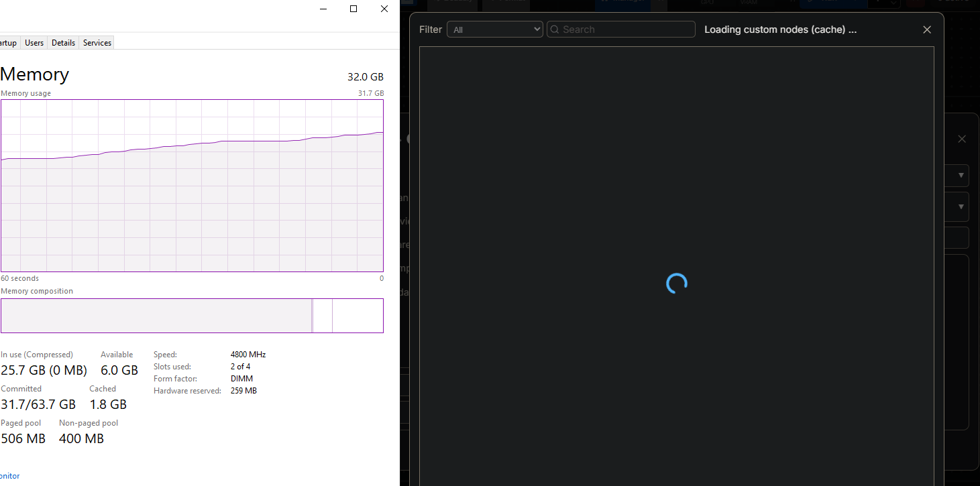Screen dimensions: 980x486
Task: Click the Speed value 4800 MHz
Action: click(x=248, y=355)
